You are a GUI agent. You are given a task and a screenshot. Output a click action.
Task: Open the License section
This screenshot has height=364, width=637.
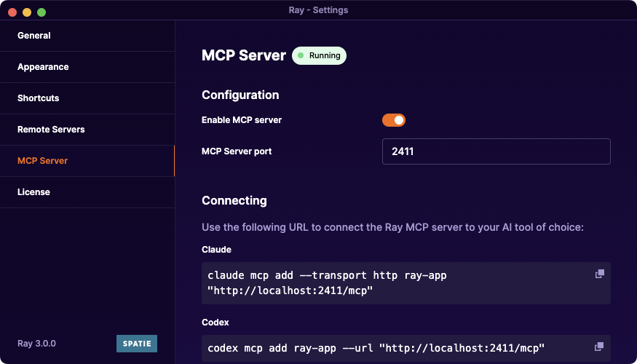coord(87,192)
